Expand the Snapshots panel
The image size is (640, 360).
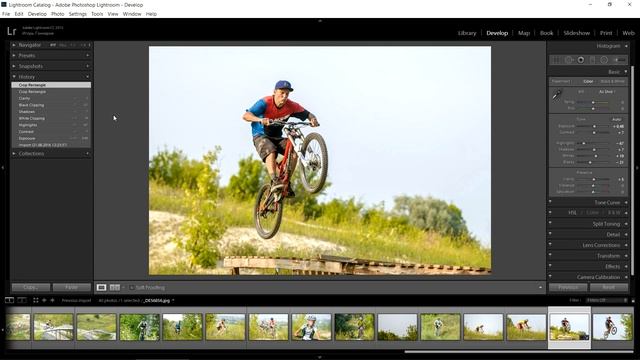click(14, 66)
